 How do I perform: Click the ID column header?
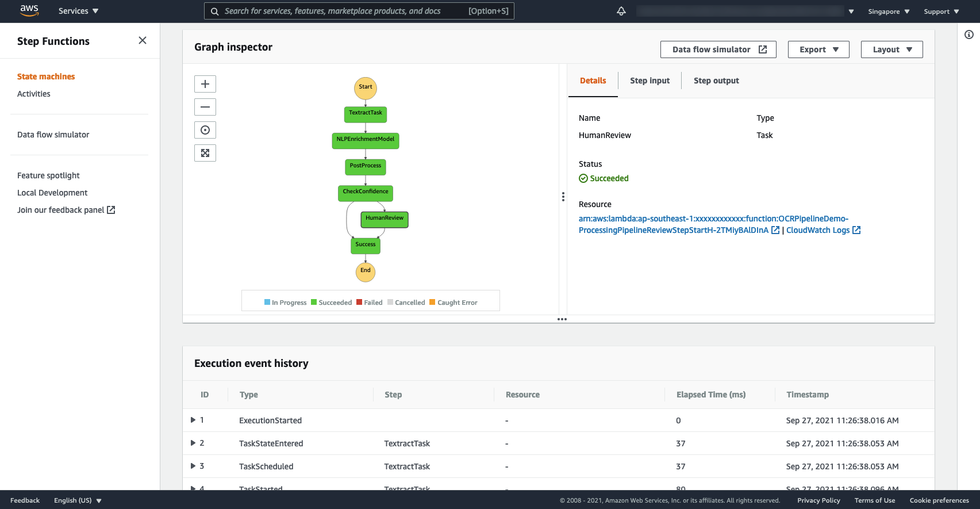[x=205, y=395]
